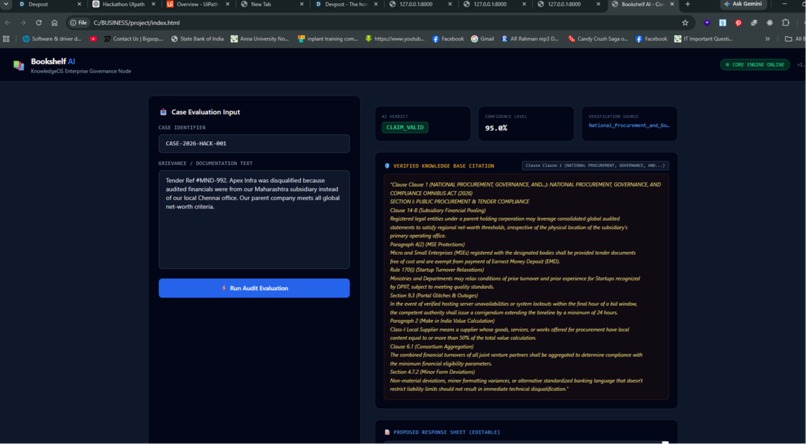The image size is (806, 444).
Task: Bookmark this page with the star icon
Action: coord(685,23)
